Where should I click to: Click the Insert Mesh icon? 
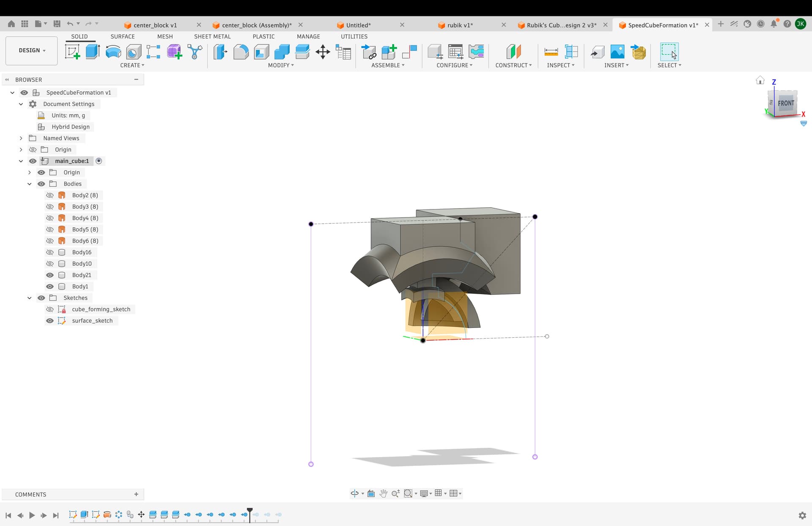tap(638, 52)
